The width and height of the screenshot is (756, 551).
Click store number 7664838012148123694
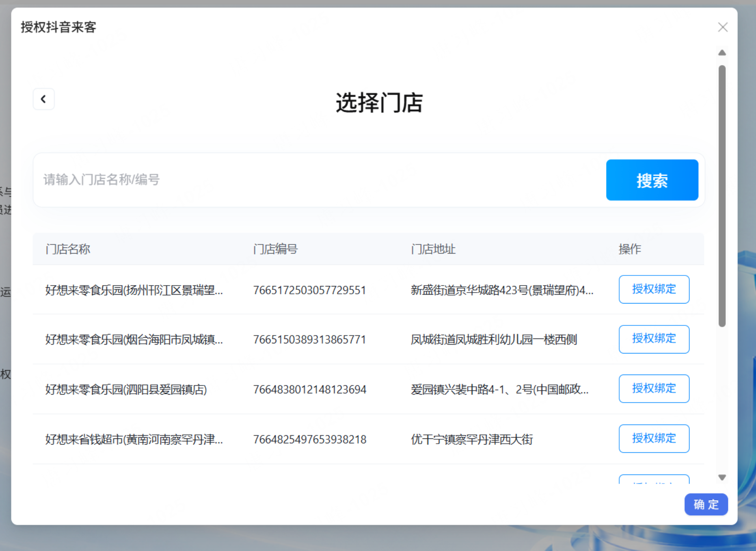309,389
